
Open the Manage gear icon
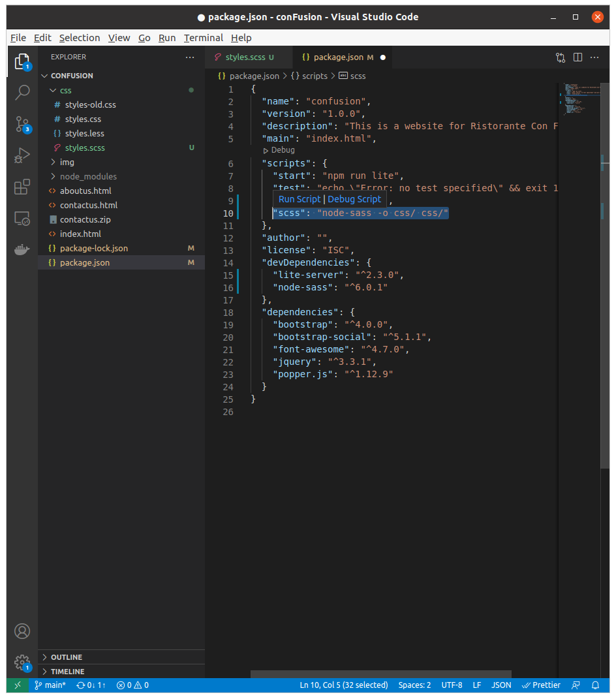click(x=22, y=663)
